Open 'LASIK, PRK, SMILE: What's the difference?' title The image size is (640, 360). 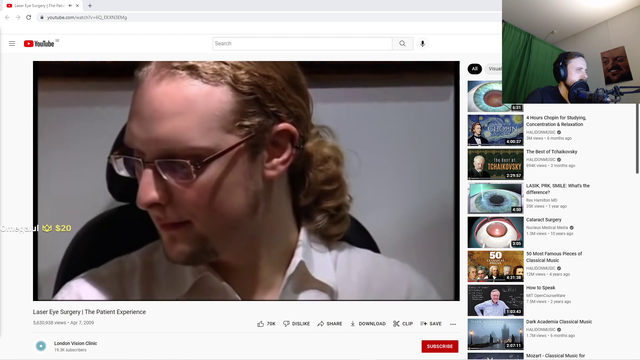coord(558,189)
